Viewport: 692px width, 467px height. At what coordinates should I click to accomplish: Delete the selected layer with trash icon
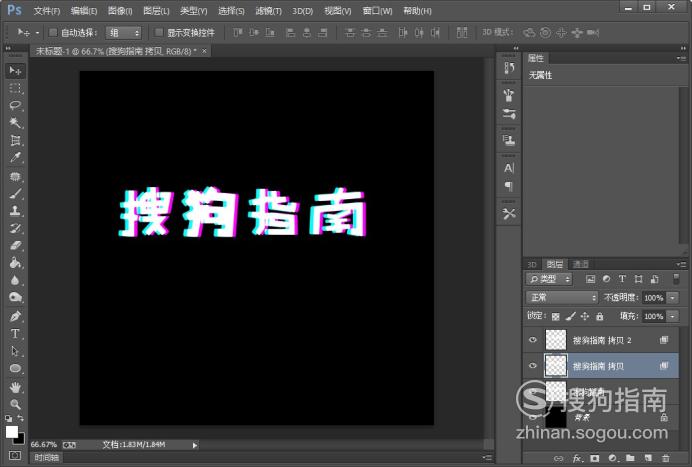(666, 458)
